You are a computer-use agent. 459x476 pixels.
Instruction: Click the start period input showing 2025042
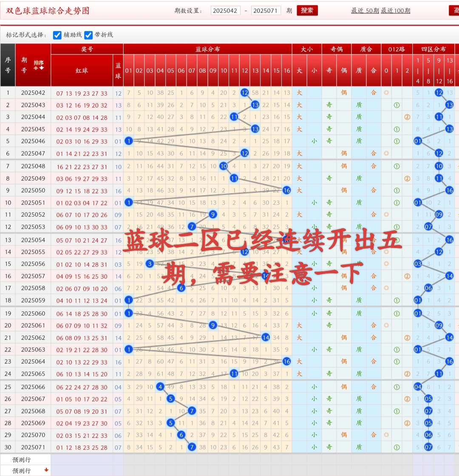click(x=226, y=10)
